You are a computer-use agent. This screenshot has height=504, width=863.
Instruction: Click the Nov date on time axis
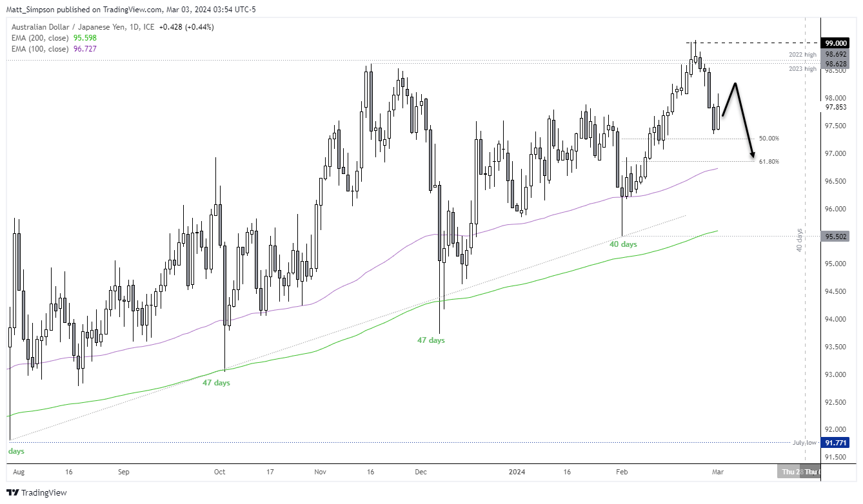[x=320, y=472]
